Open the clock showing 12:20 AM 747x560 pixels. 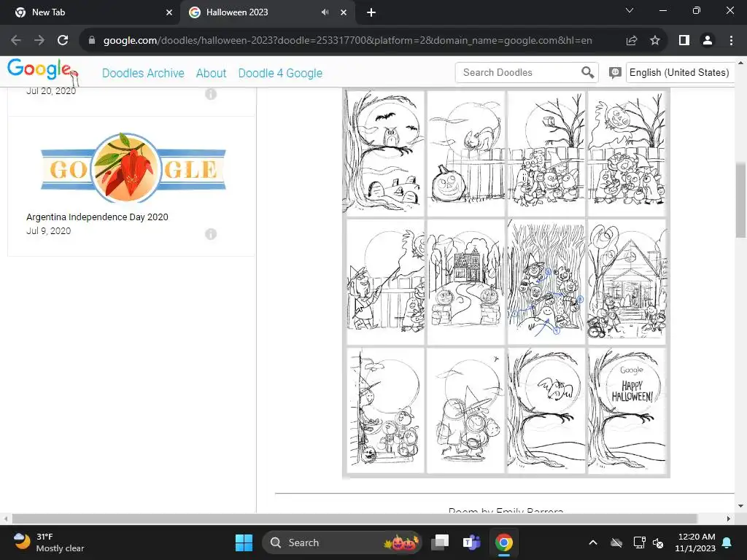point(695,542)
